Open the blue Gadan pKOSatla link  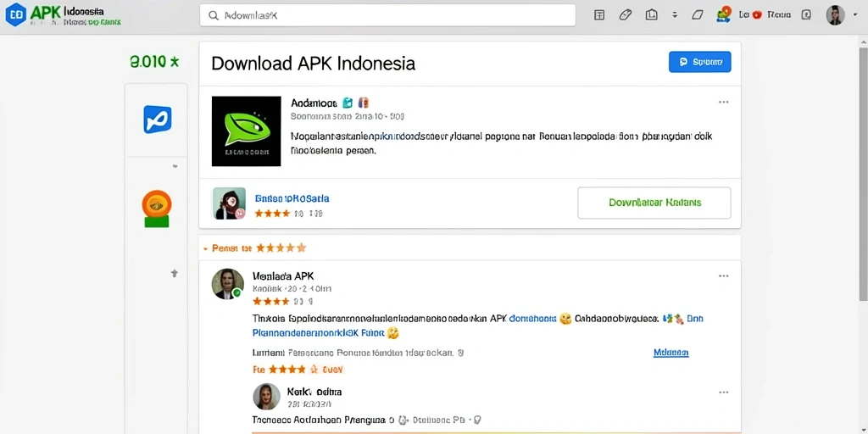pyautogui.click(x=292, y=198)
